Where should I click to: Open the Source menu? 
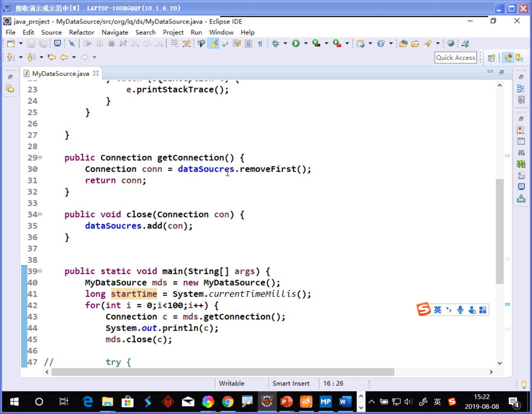pos(51,32)
